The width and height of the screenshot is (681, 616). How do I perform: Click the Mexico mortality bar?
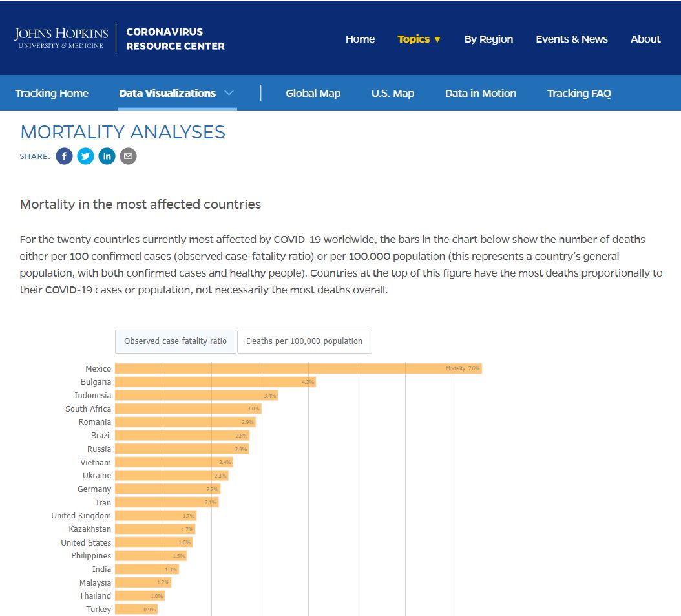pyautogui.click(x=299, y=368)
